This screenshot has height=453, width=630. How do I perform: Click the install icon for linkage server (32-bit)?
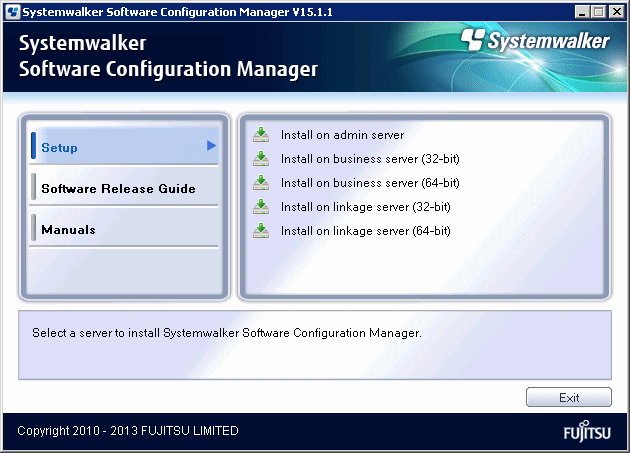coord(261,207)
